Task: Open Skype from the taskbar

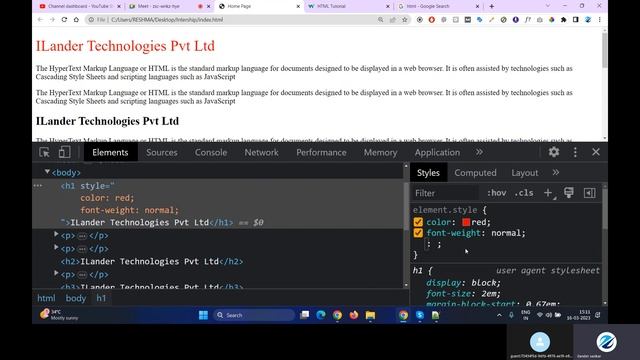Action: (x=420, y=315)
